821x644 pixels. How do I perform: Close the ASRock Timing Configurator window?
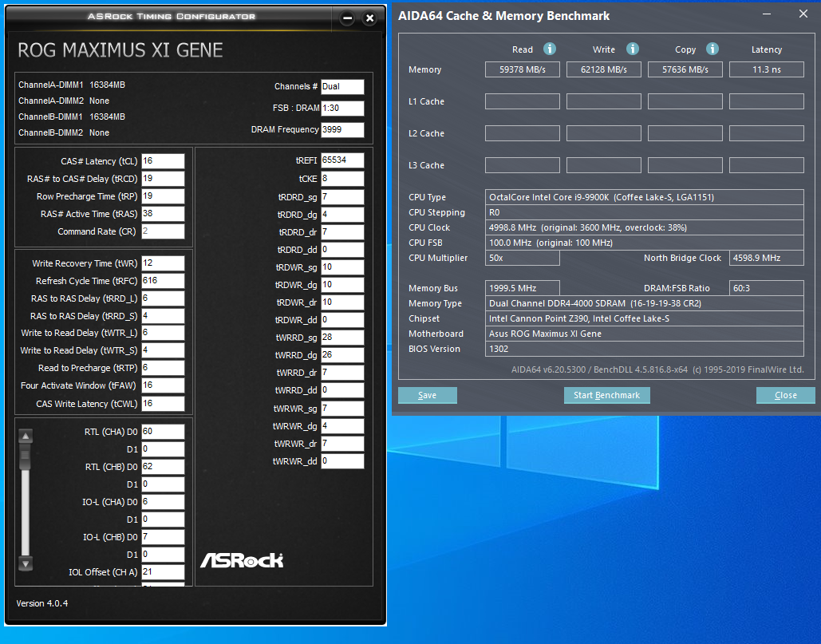tap(369, 18)
